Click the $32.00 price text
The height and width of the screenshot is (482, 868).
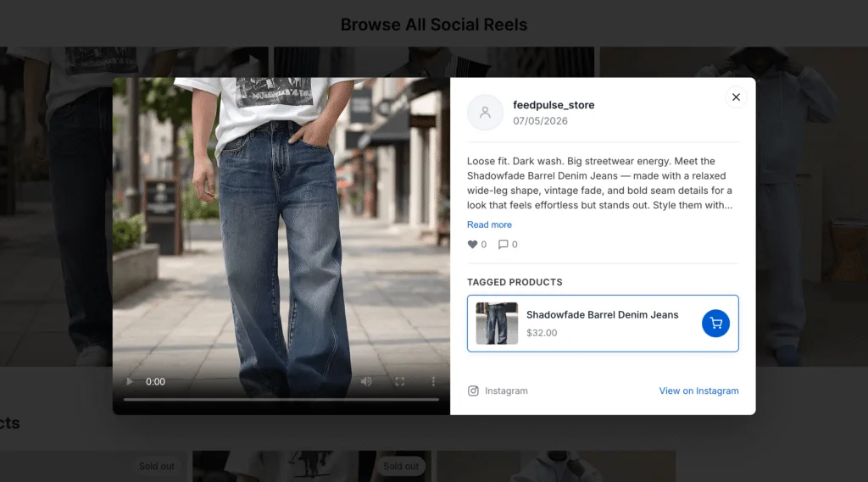[542, 333]
